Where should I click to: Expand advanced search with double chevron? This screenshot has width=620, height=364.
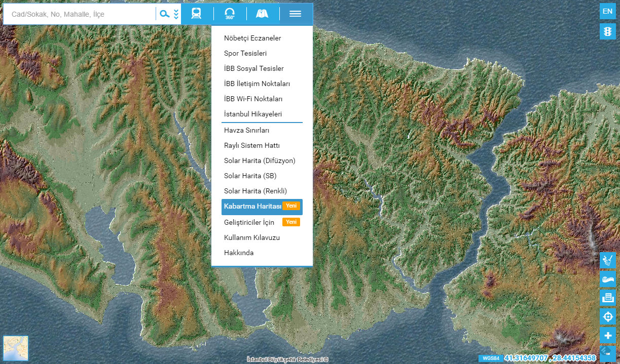pyautogui.click(x=176, y=14)
